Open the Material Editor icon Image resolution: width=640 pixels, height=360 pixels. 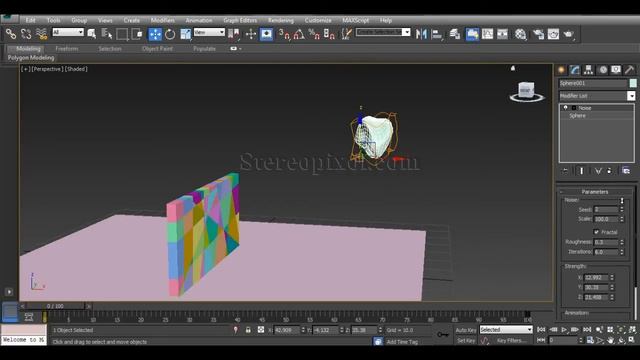pyautogui.click(x=520, y=34)
